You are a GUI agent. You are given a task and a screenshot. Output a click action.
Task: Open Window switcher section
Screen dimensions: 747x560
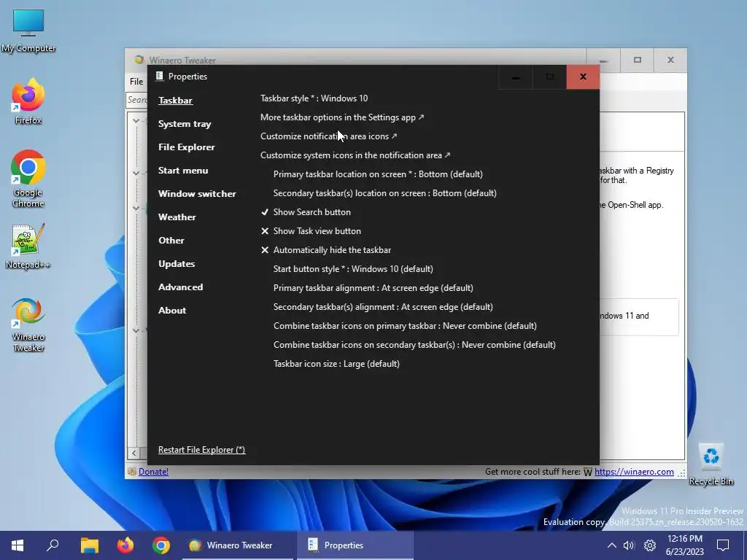[x=197, y=194]
